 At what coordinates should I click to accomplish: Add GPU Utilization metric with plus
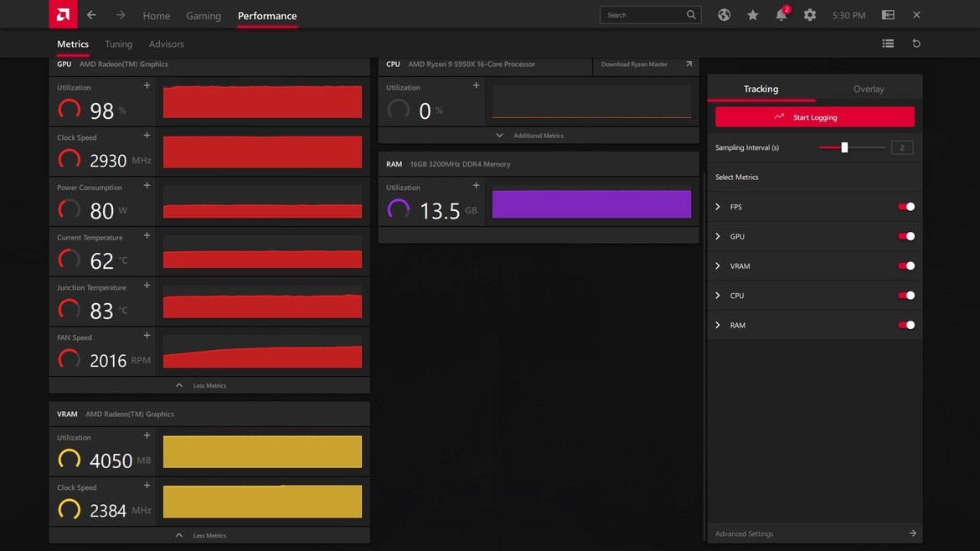point(147,85)
